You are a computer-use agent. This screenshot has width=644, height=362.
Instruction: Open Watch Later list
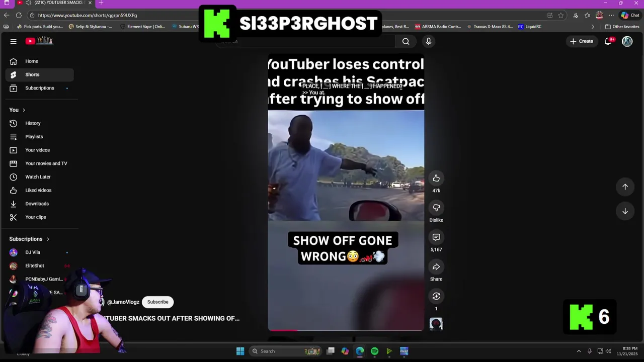pyautogui.click(x=39, y=177)
